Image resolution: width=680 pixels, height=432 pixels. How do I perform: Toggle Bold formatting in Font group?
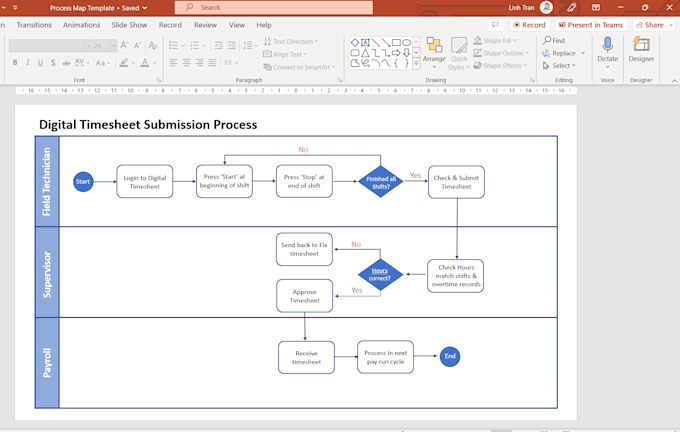click(15, 62)
